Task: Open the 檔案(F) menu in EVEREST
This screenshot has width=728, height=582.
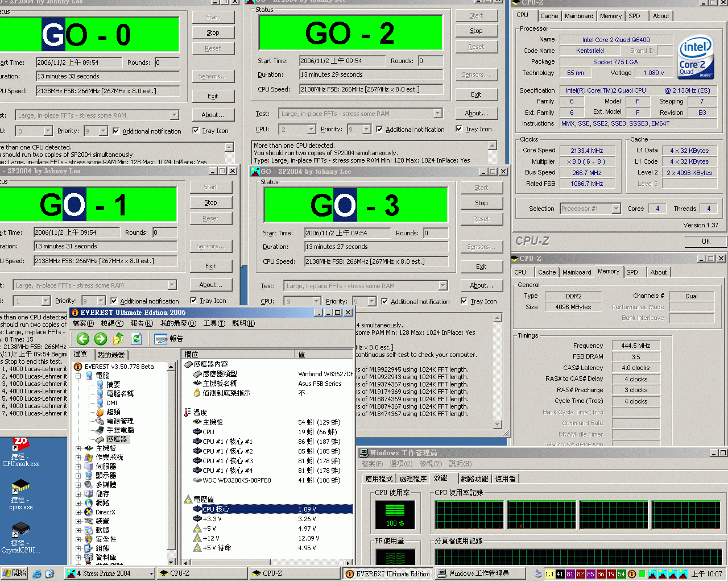Action: 83,323
